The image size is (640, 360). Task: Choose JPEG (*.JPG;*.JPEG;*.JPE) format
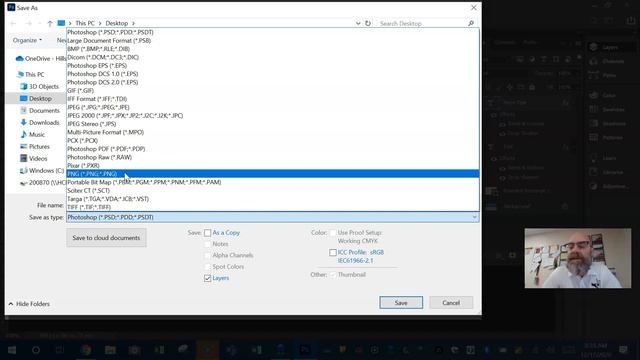pyautogui.click(x=273, y=107)
